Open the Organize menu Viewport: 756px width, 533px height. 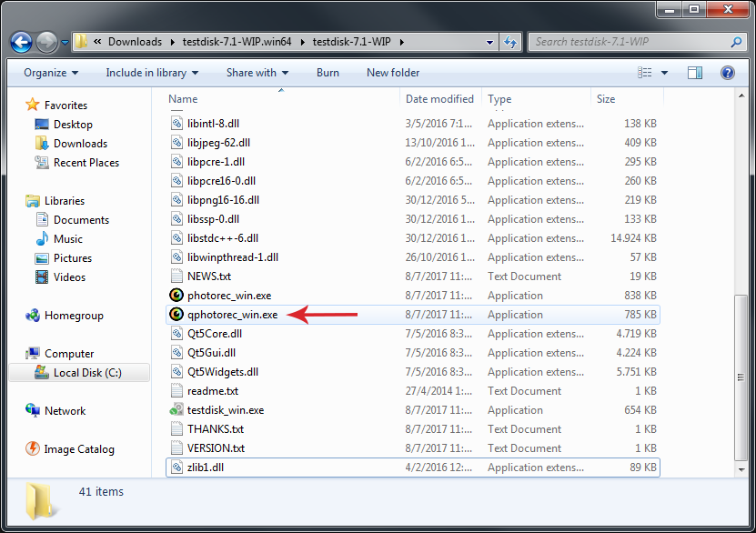click(x=51, y=73)
